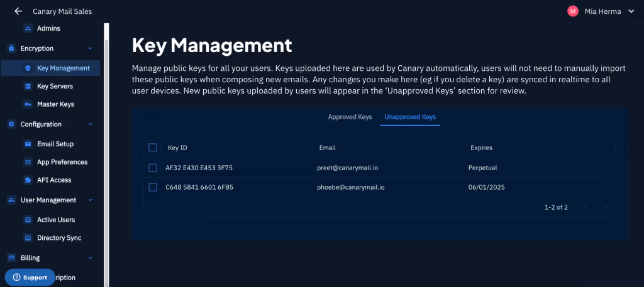This screenshot has width=644, height=287.
Task: Click the API Access puzzle icon
Action: pyautogui.click(x=28, y=180)
